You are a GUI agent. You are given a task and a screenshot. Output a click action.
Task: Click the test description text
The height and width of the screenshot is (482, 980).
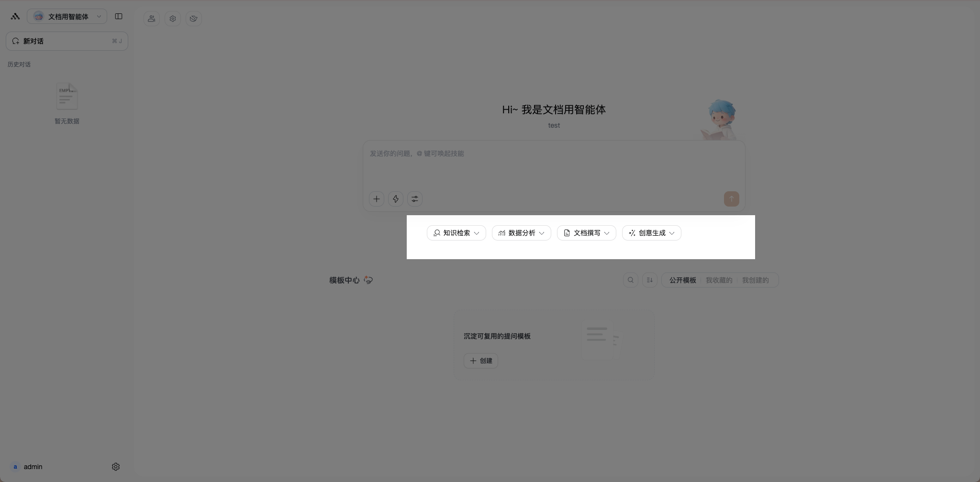point(554,125)
